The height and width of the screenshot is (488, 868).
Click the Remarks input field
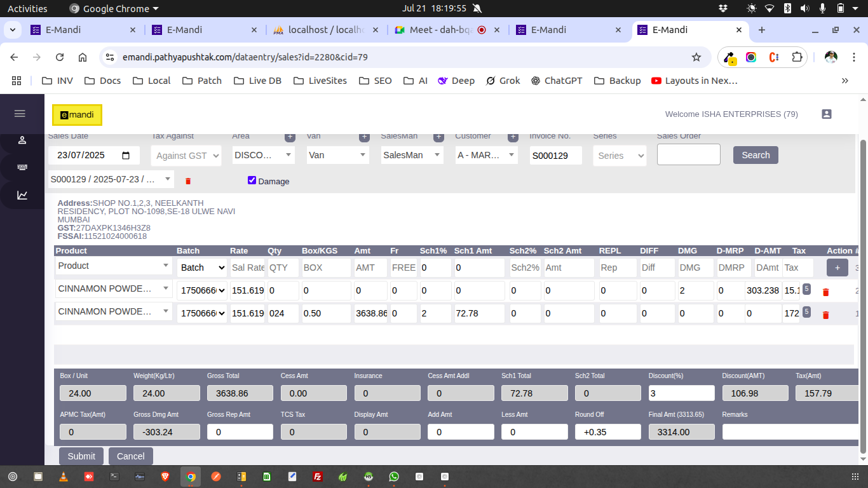(790, 432)
